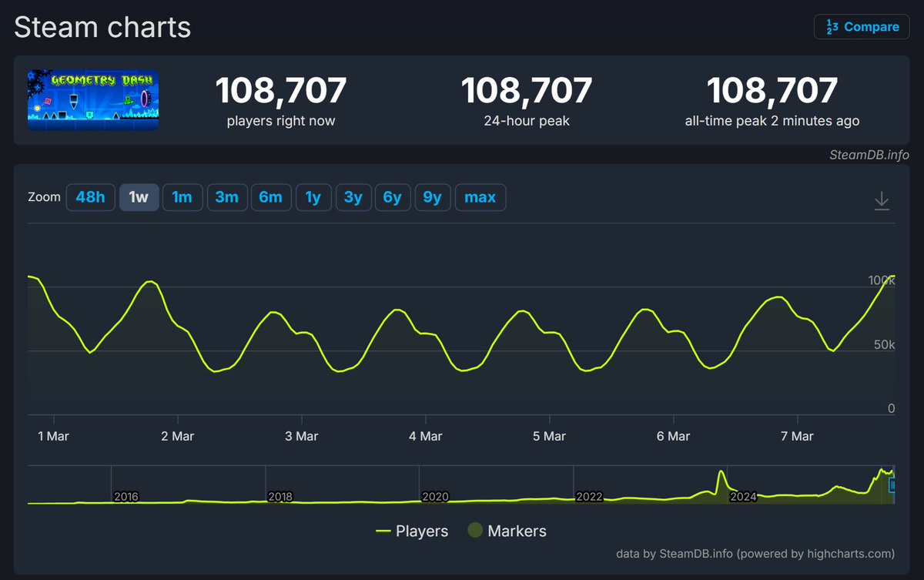Click the all-time peak 2 minutes ago text
The width and height of the screenshot is (924, 580).
pos(772,121)
